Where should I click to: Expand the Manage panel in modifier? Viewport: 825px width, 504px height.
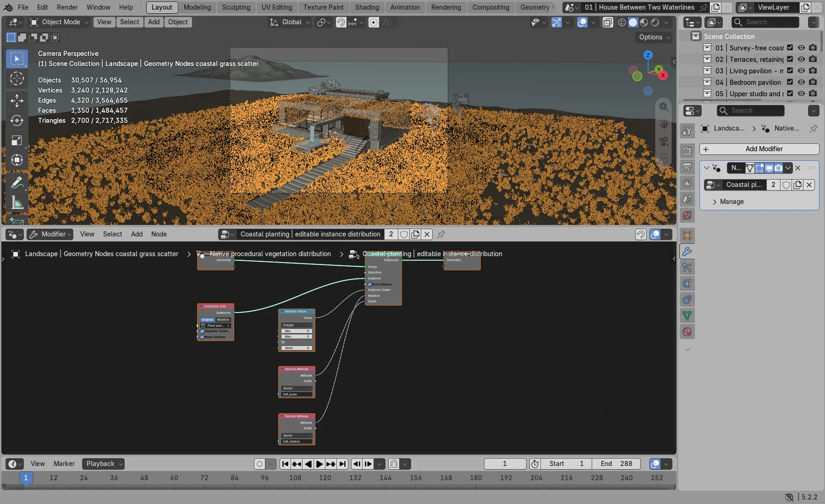(x=731, y=202)
